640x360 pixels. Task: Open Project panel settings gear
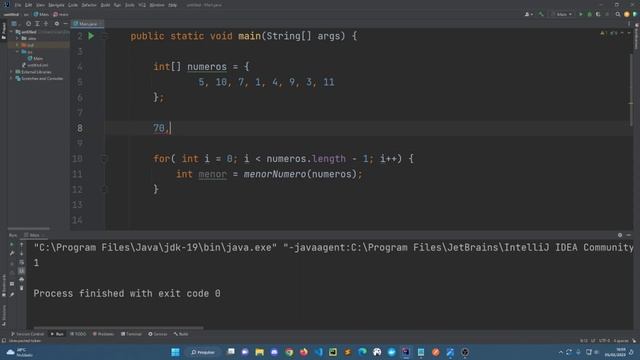(57, 24)
